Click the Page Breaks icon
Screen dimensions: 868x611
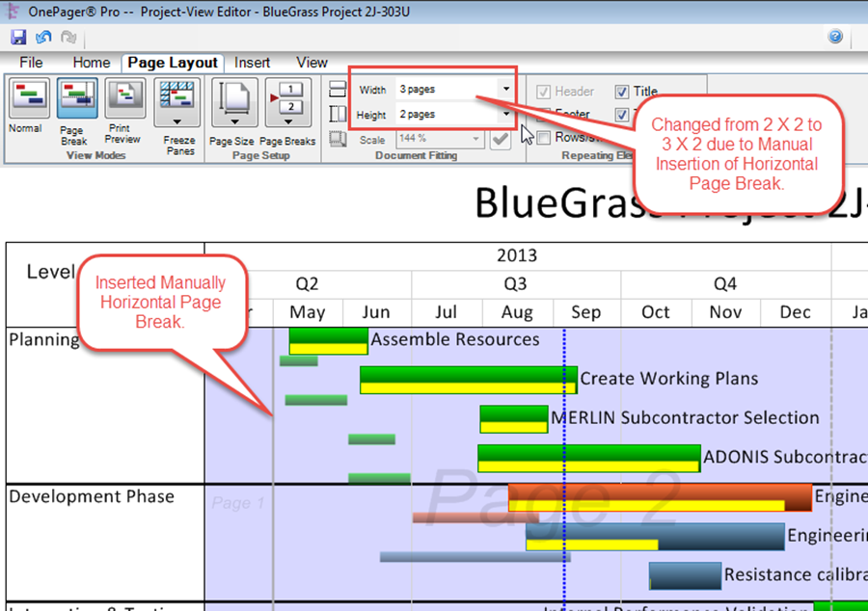coord(287,106)
